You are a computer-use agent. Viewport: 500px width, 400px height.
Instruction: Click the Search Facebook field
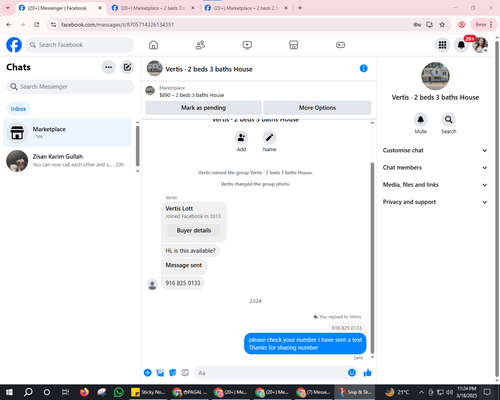[x=80, y=45]
